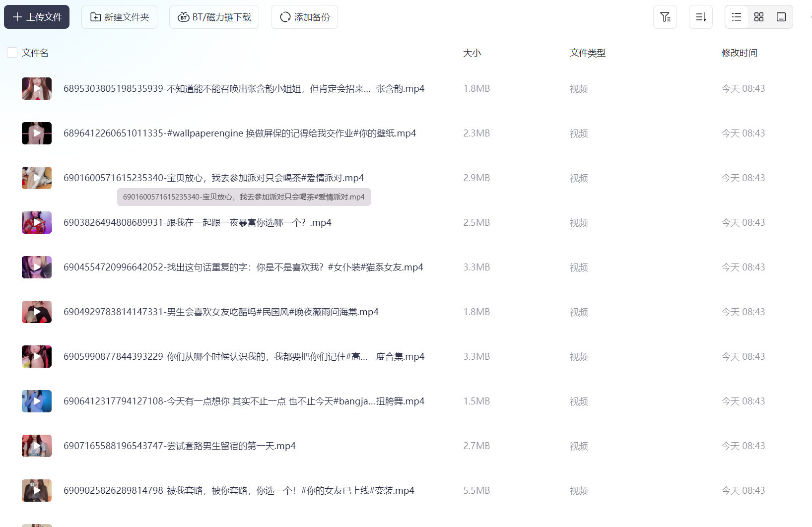This screenshot has width=812, height=527.
Task: Open file 你们从哪个时候认识我的 mp4
Action: (244, 356)
